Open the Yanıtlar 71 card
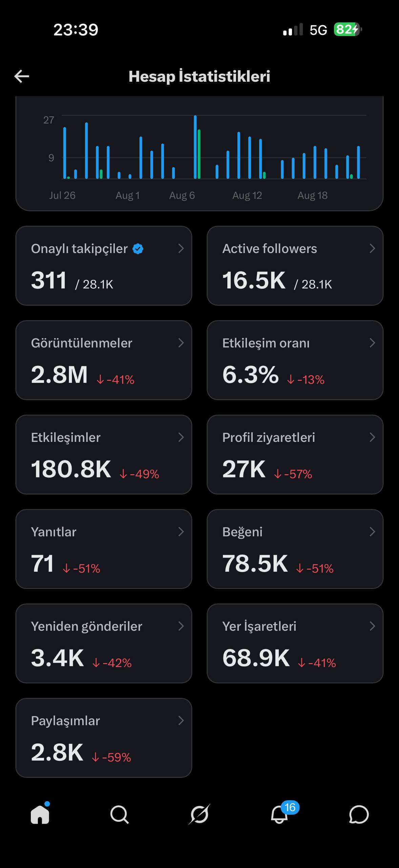 104,549
